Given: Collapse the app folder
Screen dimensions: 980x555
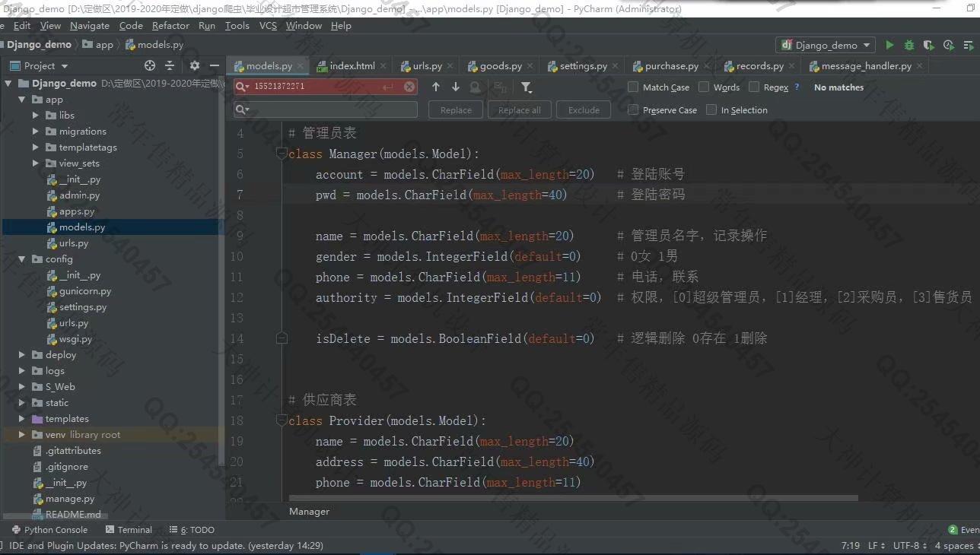Looking at the screenshot, I should [x=22, y=100].
